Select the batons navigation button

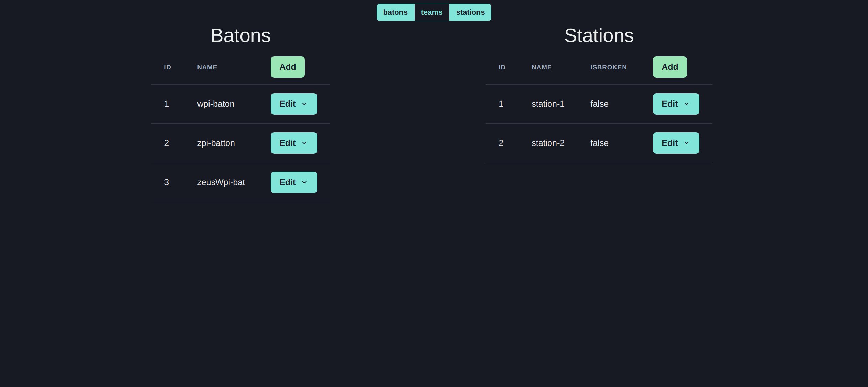395,12
